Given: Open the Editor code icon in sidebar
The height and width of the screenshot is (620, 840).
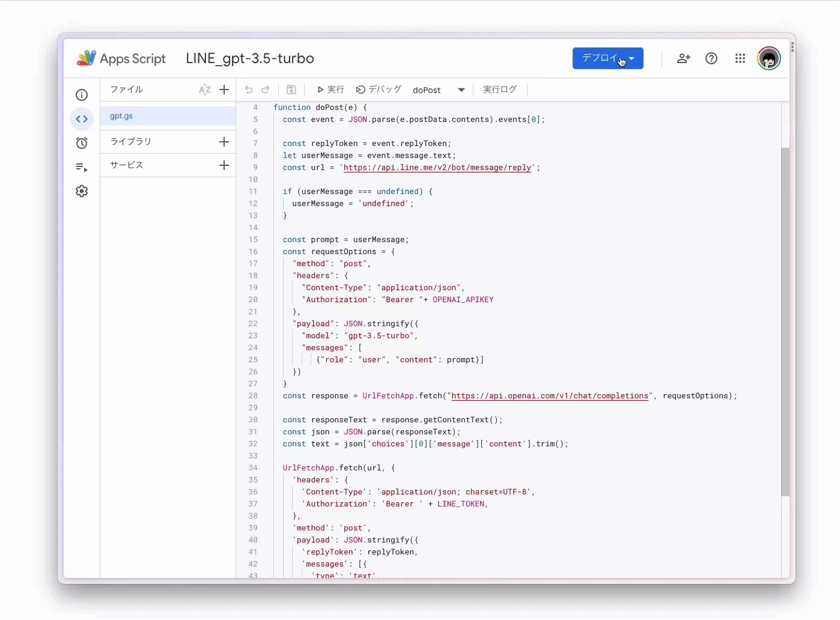Looking at the screenshot, I should click(82, 119).
